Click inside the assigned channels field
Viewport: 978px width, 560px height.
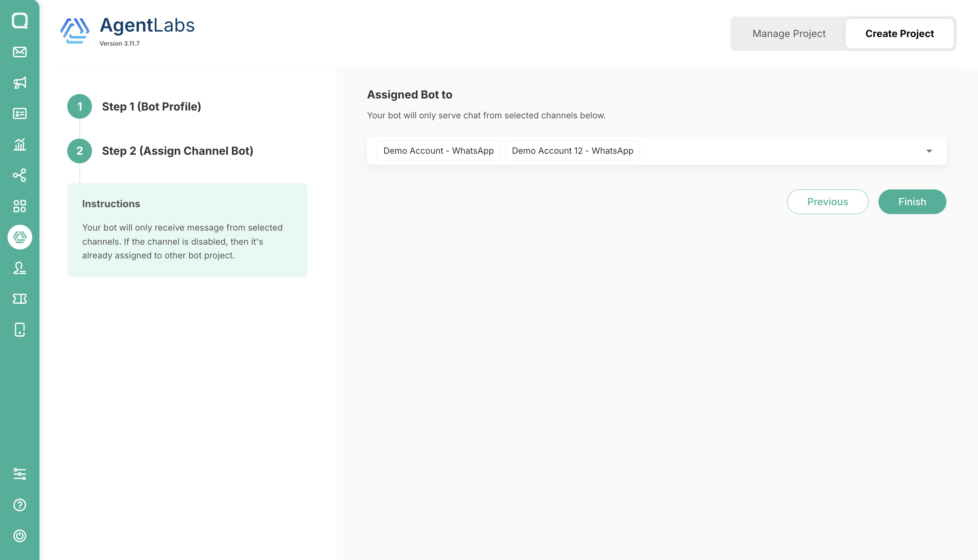(x=656, y=151)
